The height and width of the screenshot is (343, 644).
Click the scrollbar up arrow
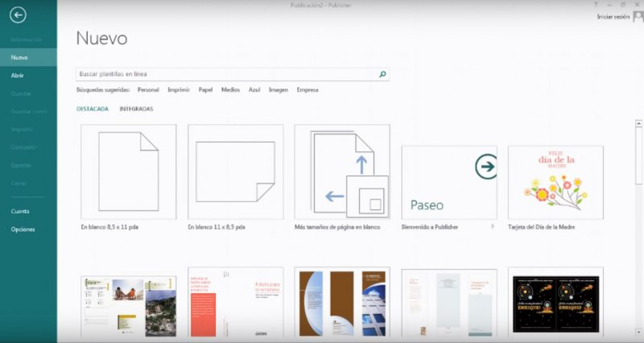[x=638, y=123]
